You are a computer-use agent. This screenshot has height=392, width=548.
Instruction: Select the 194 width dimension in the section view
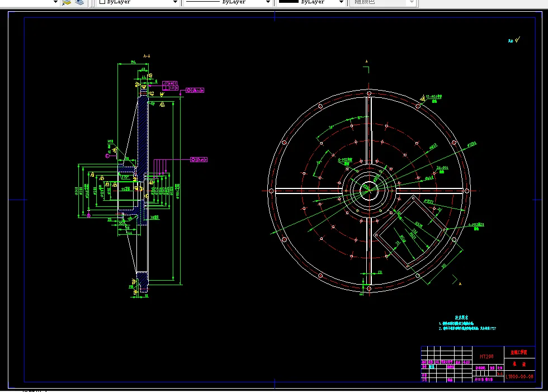coord(133,62)
